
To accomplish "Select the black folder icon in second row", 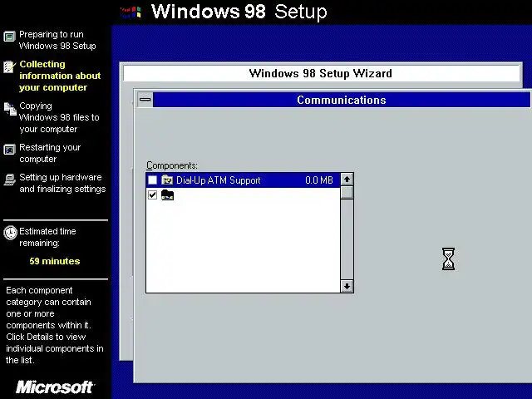I will (x=167, y=195).
